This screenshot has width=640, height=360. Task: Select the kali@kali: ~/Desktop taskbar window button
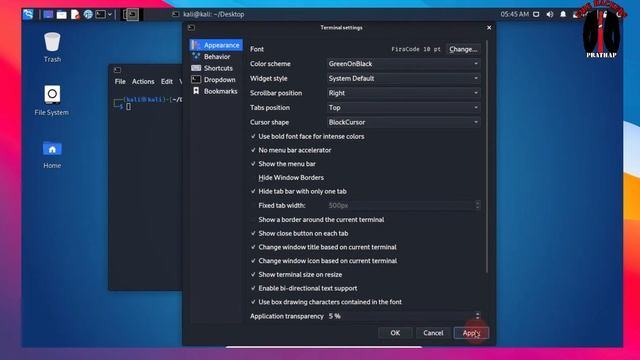208,14
